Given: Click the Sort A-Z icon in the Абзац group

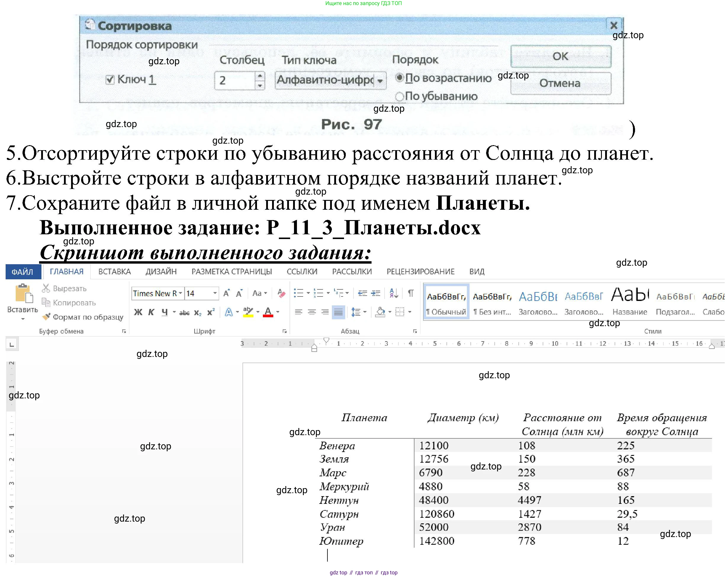Looking at the screenshot, I should pos(394,293).
